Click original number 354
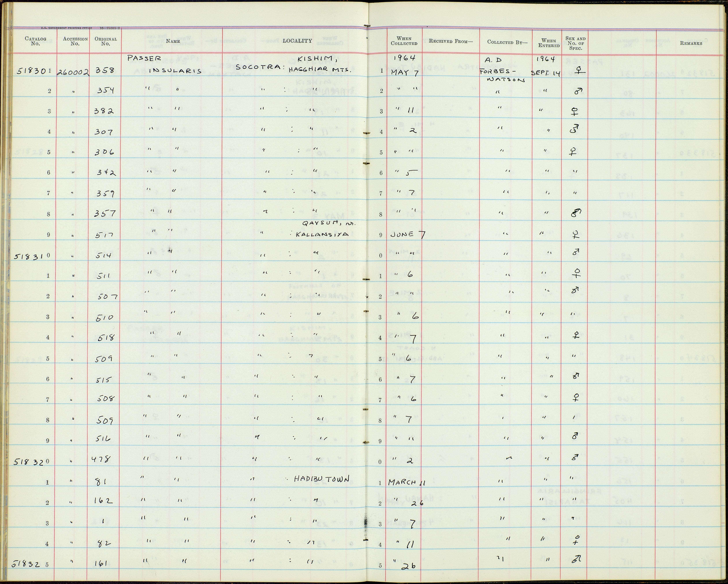728x584 pixels. pos(106,91)
